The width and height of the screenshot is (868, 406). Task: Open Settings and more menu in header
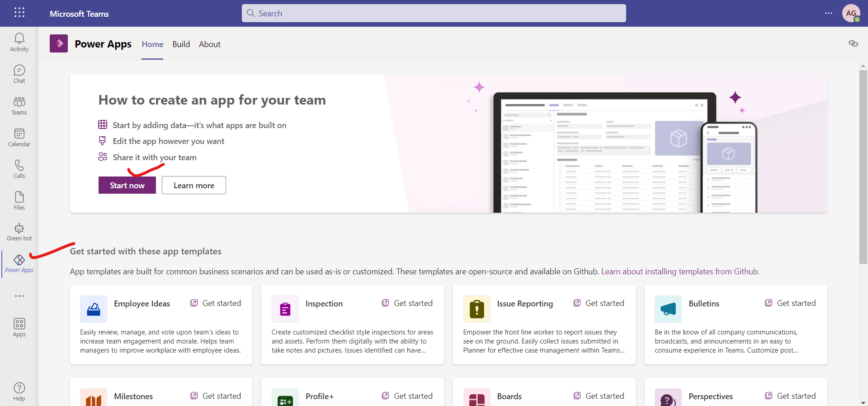click(828, 13)
